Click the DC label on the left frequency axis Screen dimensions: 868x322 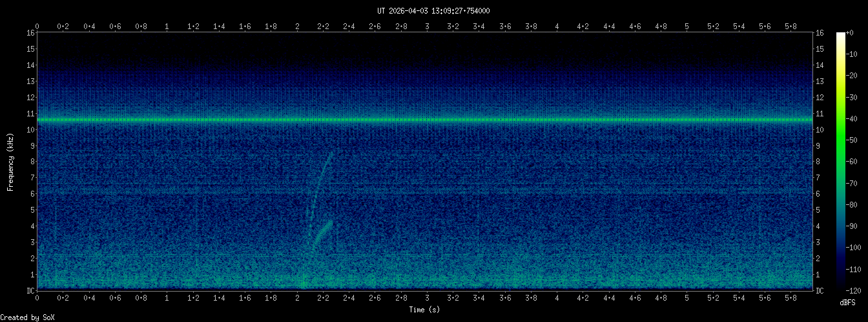30,290
